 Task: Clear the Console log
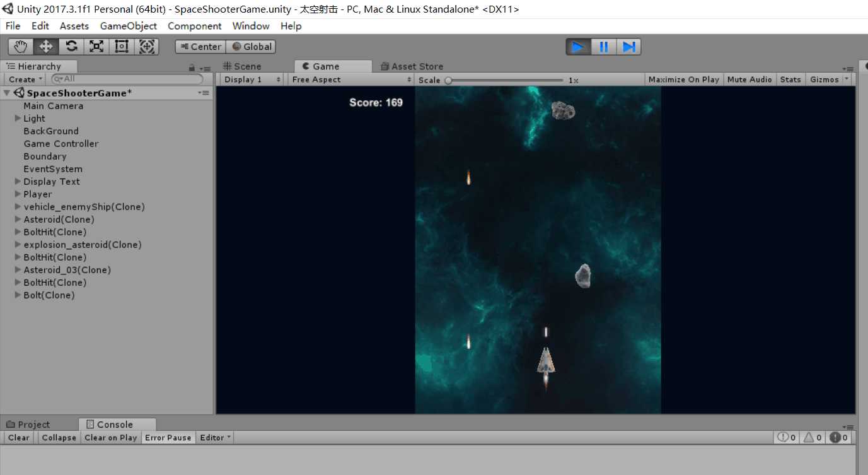coord(19,437)
